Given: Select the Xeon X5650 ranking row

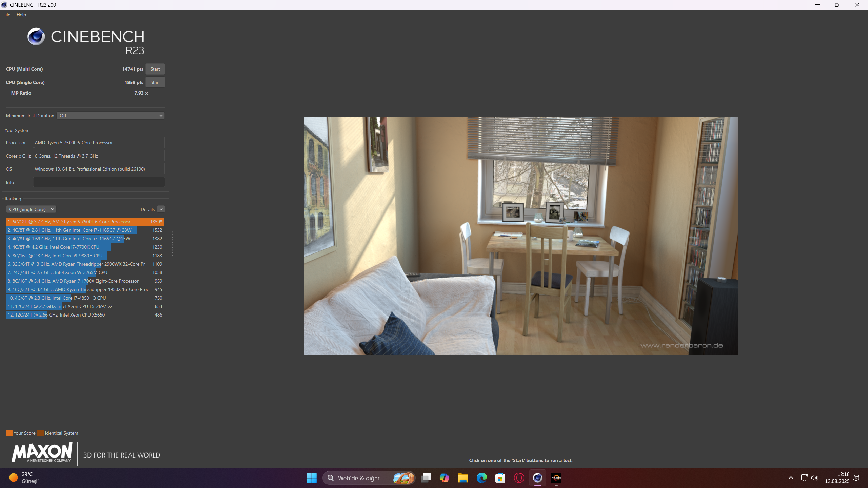Looking at the screenshot, I should [x=85, y=315].
